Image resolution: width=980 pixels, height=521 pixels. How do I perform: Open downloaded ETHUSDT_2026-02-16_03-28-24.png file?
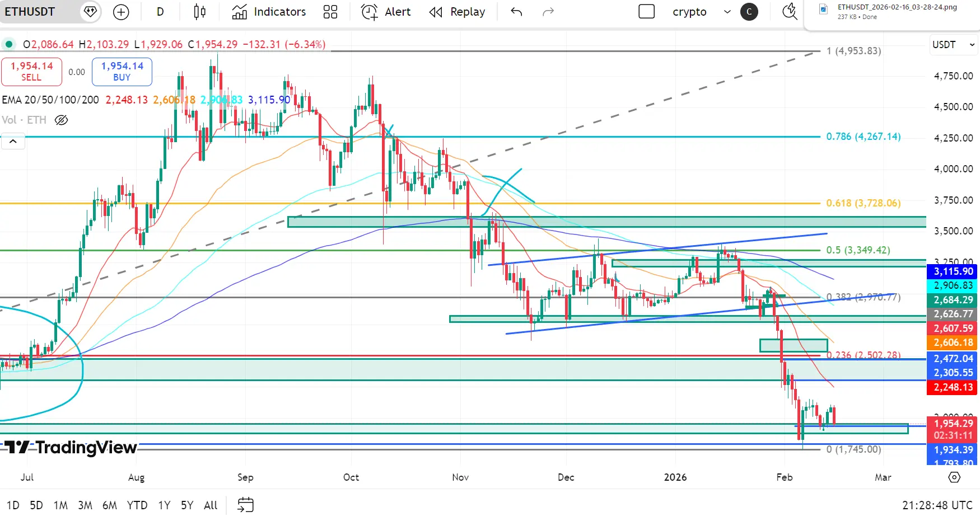897,7
